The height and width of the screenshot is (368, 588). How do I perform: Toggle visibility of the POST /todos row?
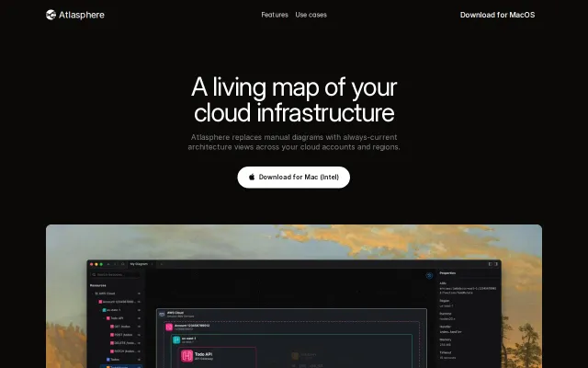click(139, 335)
